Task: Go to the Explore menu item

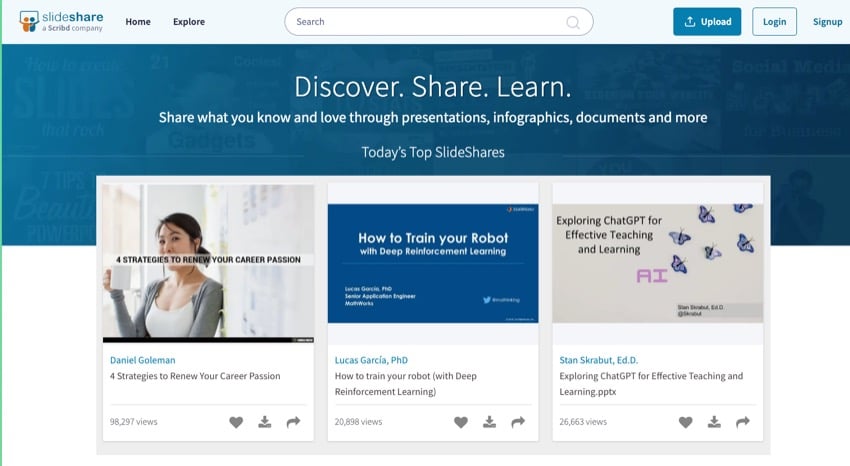Action: 189,22
